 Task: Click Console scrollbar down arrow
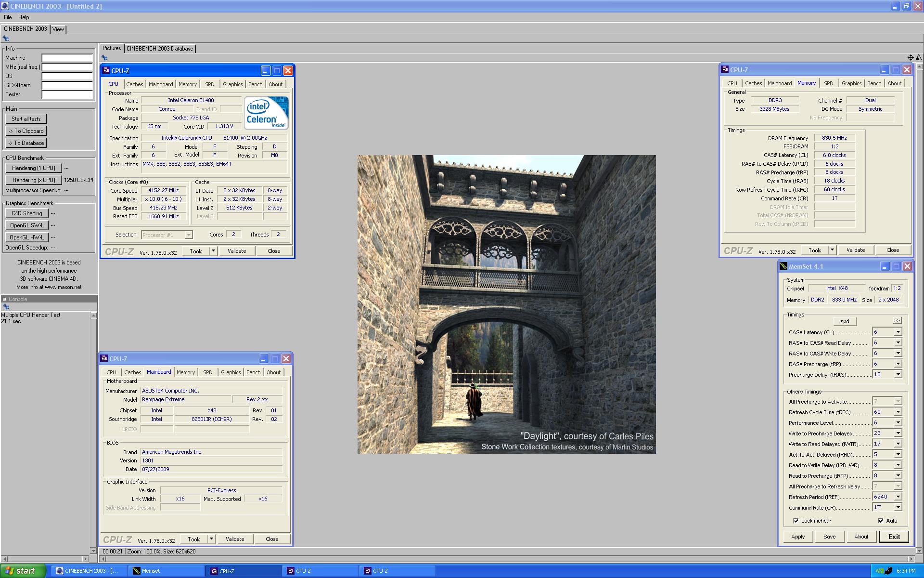pos(93,551)
